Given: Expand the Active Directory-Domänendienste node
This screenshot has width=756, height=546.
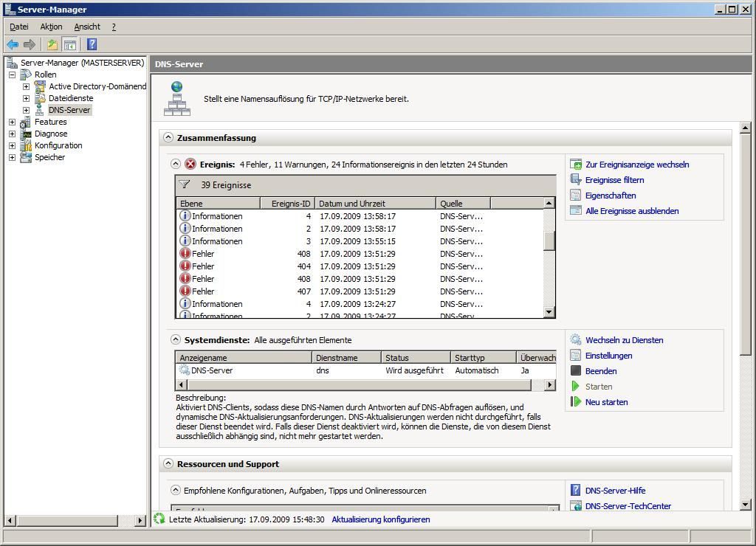Looking at the screenshot, I should (26, 87).
